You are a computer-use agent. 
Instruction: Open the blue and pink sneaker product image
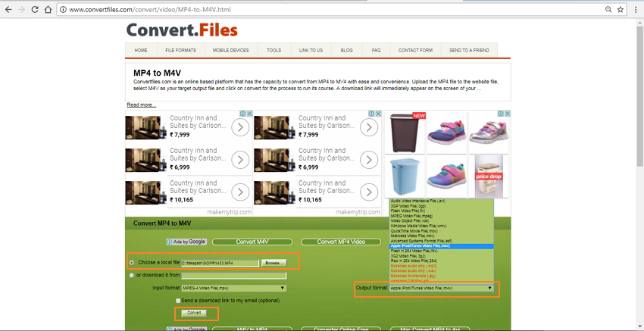pyautogui.click(x=446, y=133)
